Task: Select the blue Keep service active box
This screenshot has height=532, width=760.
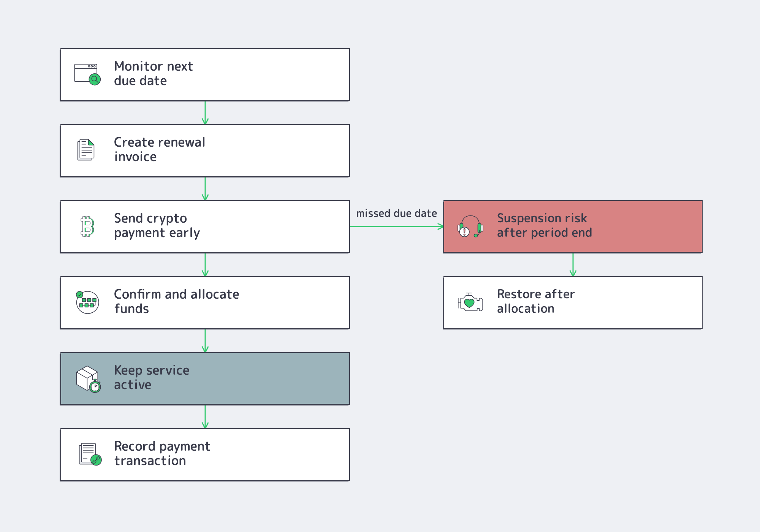Action: [x=205, y=378]
